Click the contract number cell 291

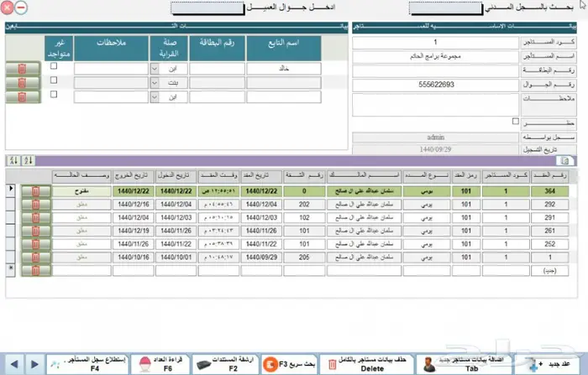549,217
